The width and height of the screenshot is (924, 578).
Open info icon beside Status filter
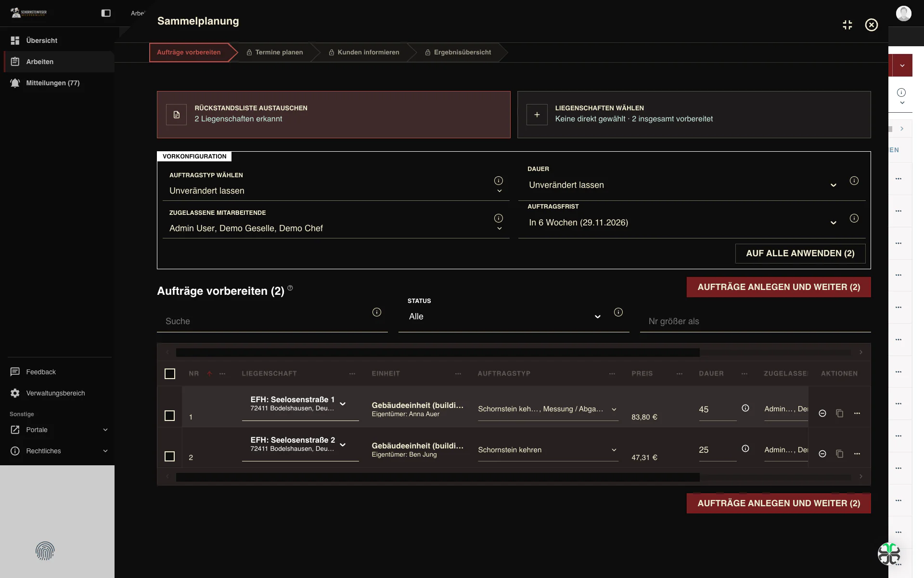point(618,312)
